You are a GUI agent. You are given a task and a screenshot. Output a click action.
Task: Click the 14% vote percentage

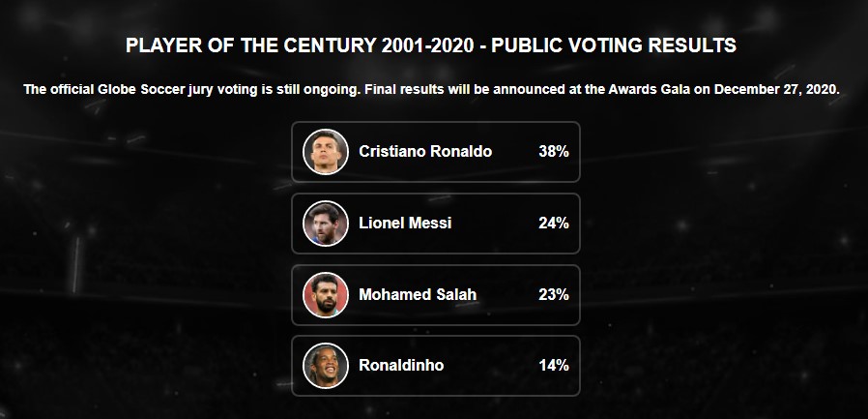click(x=554, y=366)
